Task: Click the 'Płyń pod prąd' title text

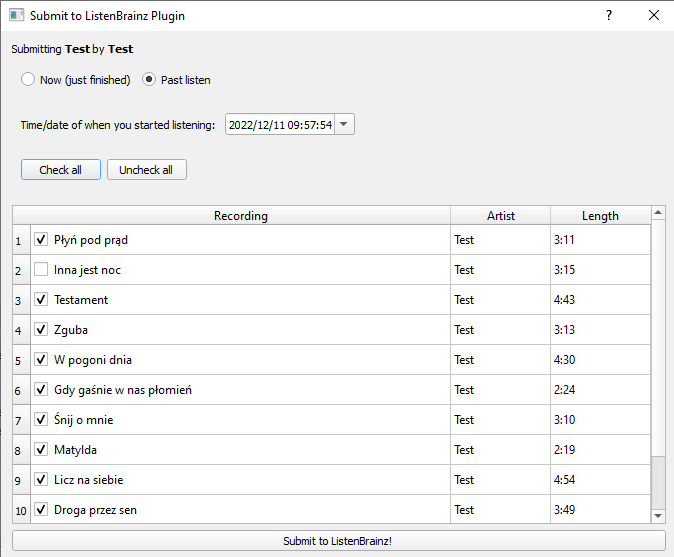Action: pyautogui.click(x=91, y=240)
